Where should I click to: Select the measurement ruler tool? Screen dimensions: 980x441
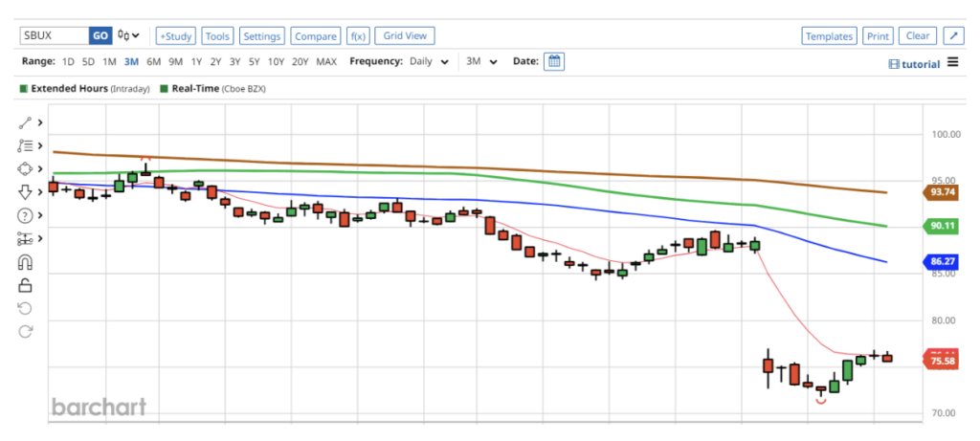click(25, 238)
